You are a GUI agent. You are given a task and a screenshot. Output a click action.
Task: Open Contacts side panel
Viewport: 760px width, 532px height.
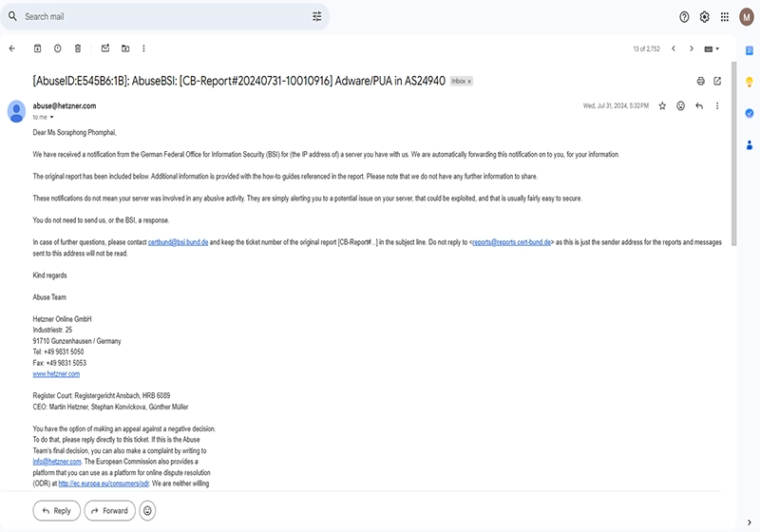pyautogui.click(x=750, y=144)
